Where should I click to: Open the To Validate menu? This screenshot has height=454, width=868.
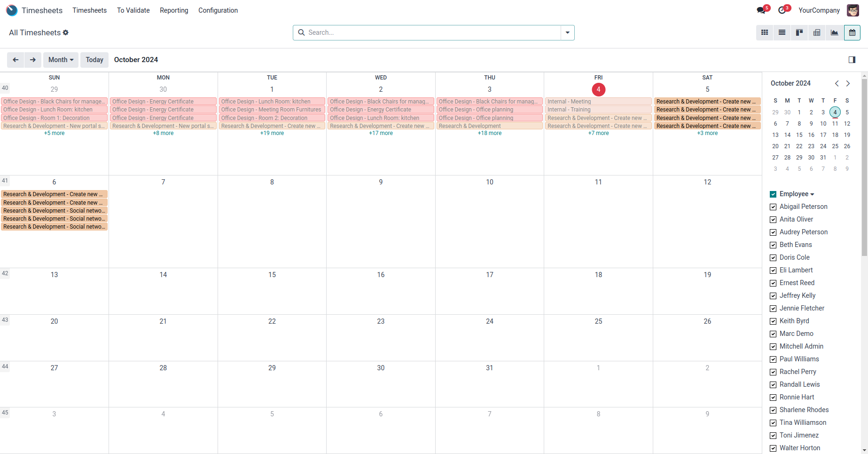tap(133, 10)
